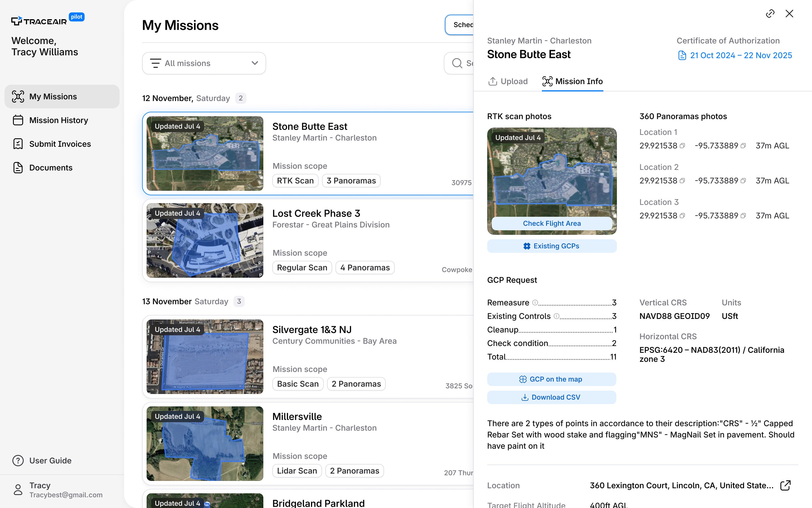Open Millersville mission thumbnail
This screenshot has height=508, width=812.
[205, 444]
